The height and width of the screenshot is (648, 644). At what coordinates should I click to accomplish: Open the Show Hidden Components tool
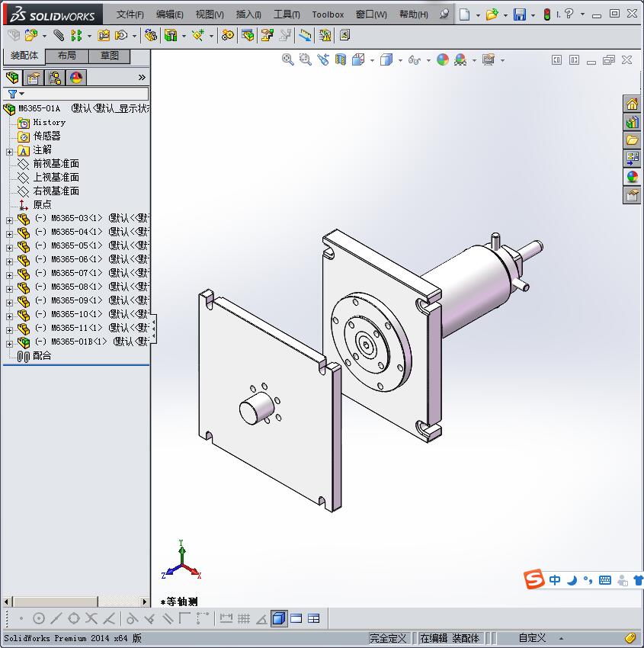point(151,36)
